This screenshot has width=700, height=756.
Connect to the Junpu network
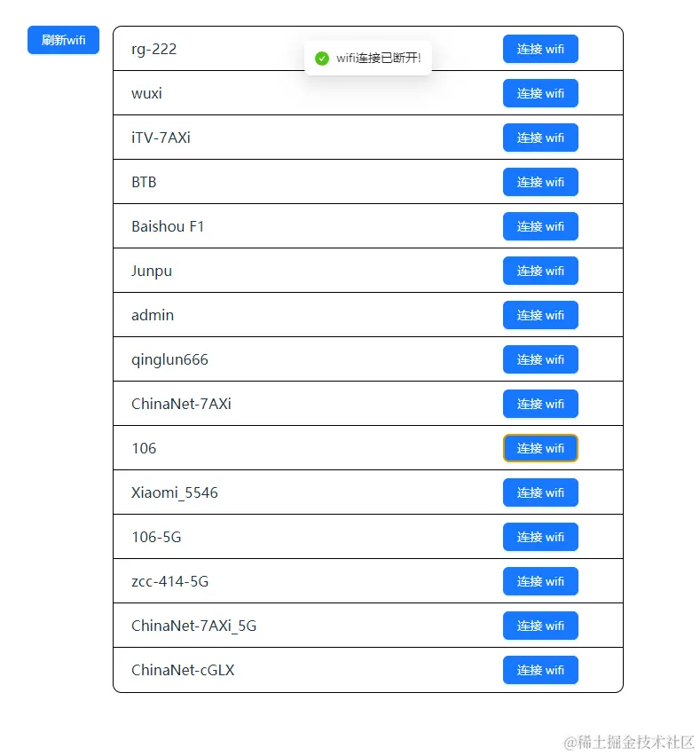[540, 271]
